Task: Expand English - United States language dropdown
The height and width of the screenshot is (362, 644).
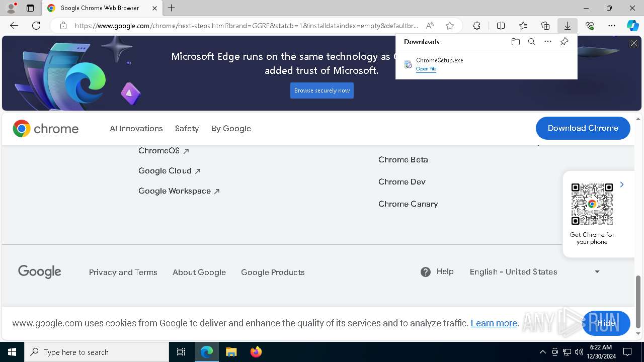Action: click(x=535, y=272)
